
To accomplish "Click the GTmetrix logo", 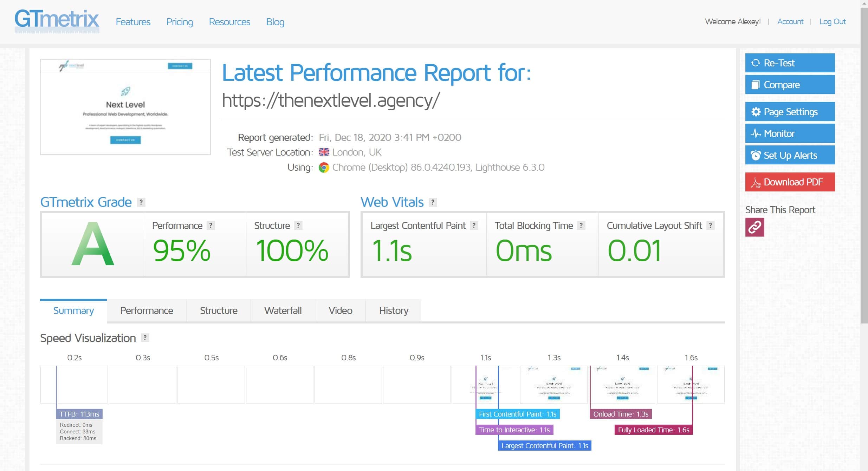I will 57,21.
